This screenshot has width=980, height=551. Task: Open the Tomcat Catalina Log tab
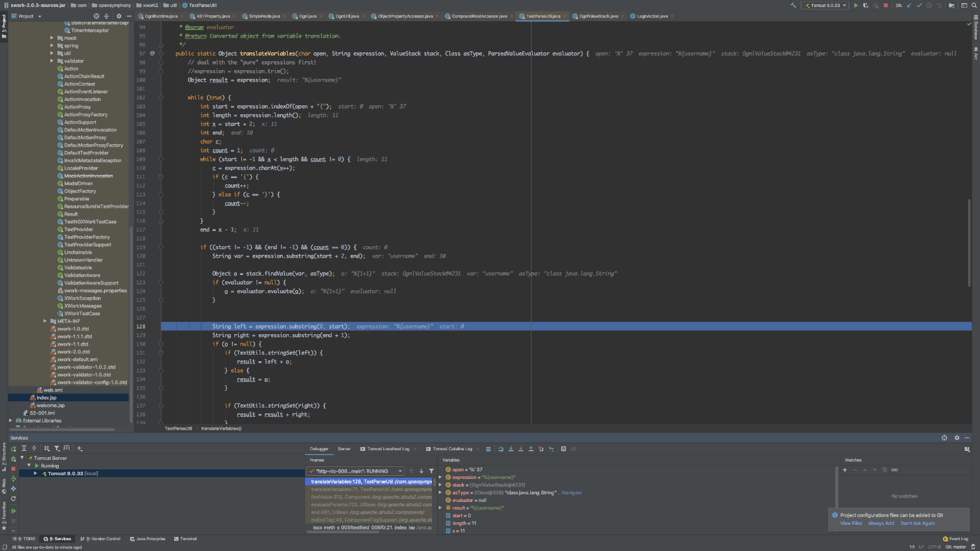coord(452,449)
